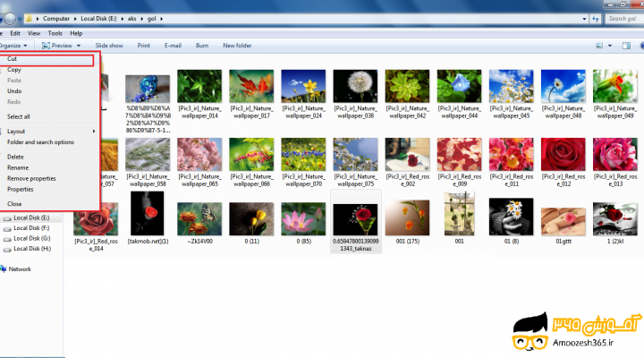644x358 pixels.
Task: Expand the view options dropdown arrow
Action: point(610,46)
